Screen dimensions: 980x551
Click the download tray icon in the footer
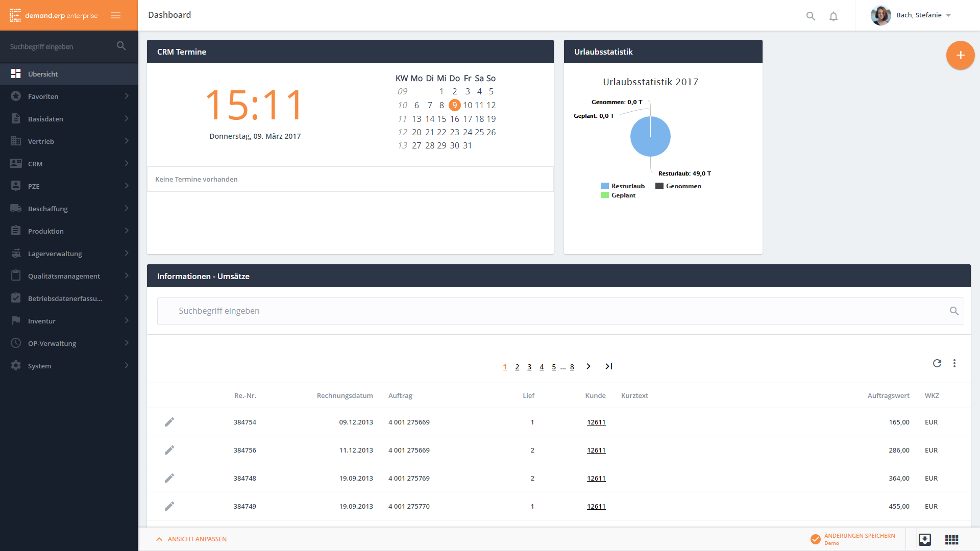[924, 539]
